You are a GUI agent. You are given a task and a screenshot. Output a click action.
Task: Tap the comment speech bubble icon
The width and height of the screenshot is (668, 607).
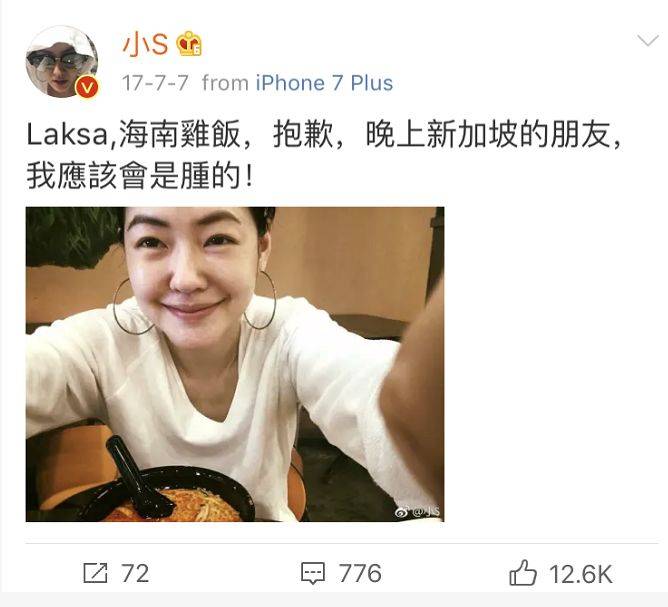(x=313, y=573)
